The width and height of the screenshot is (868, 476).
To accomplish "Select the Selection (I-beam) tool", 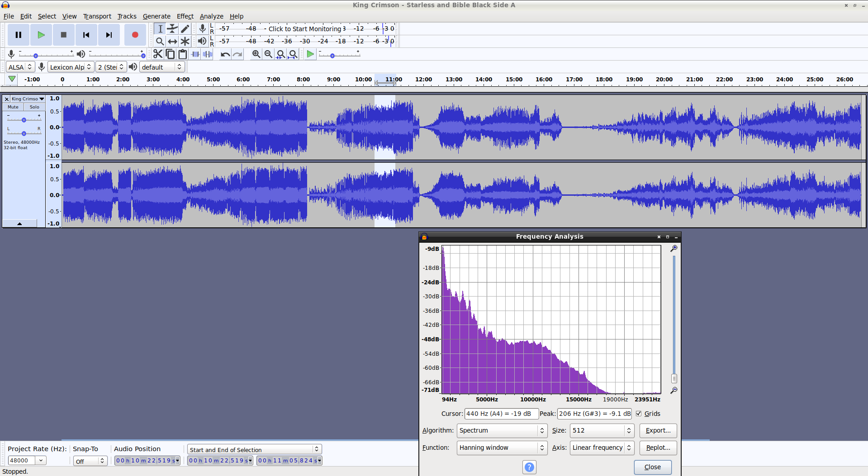I will 160,28.
